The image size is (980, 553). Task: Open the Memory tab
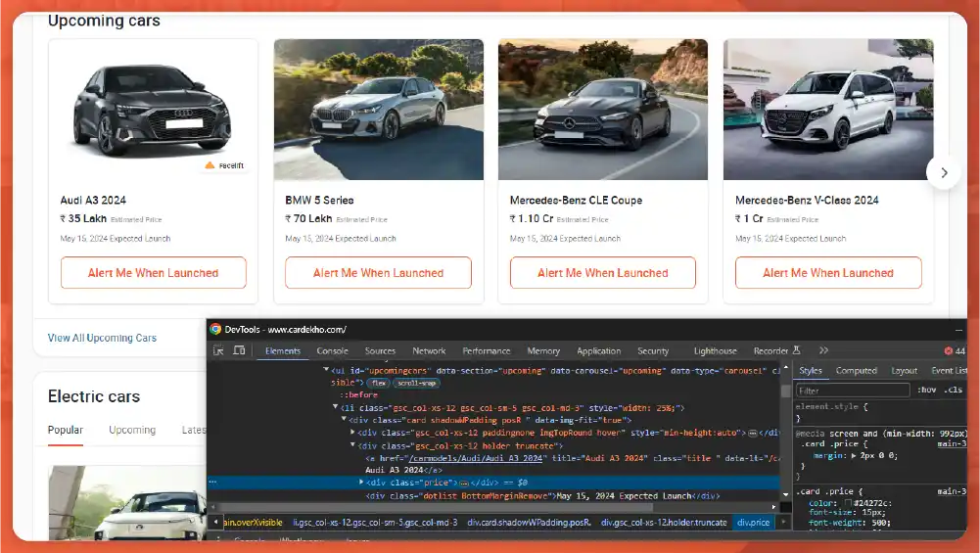pyautogui.click(x=543, y=351)
